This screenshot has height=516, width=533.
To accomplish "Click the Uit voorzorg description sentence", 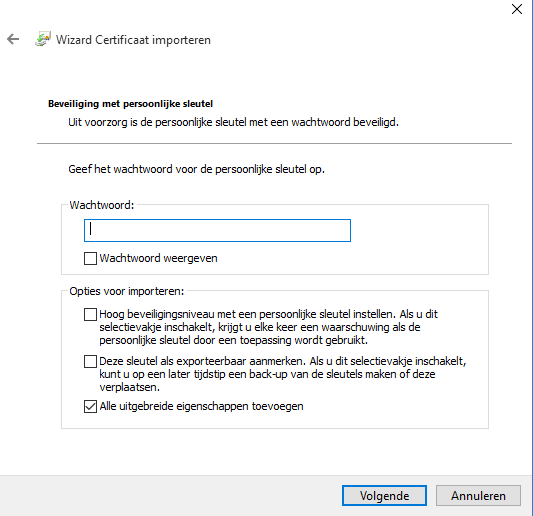I will pyautogui.click(x=233, y=122).
